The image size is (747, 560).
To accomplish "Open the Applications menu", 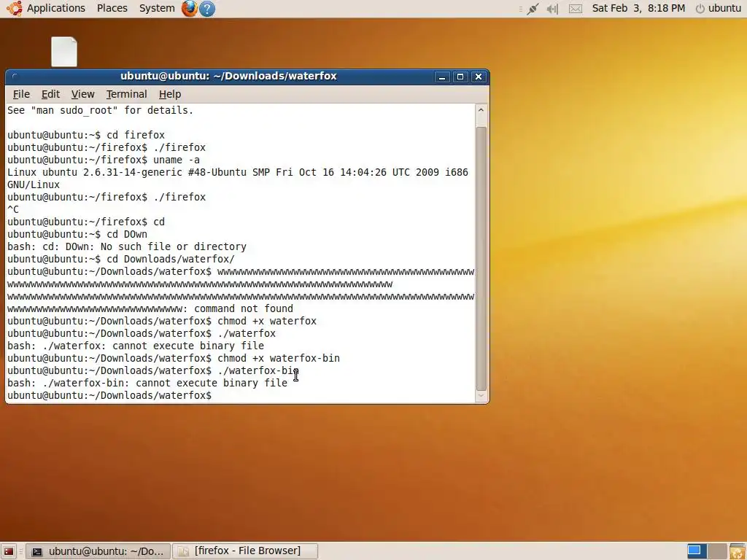I will (55, 8).
